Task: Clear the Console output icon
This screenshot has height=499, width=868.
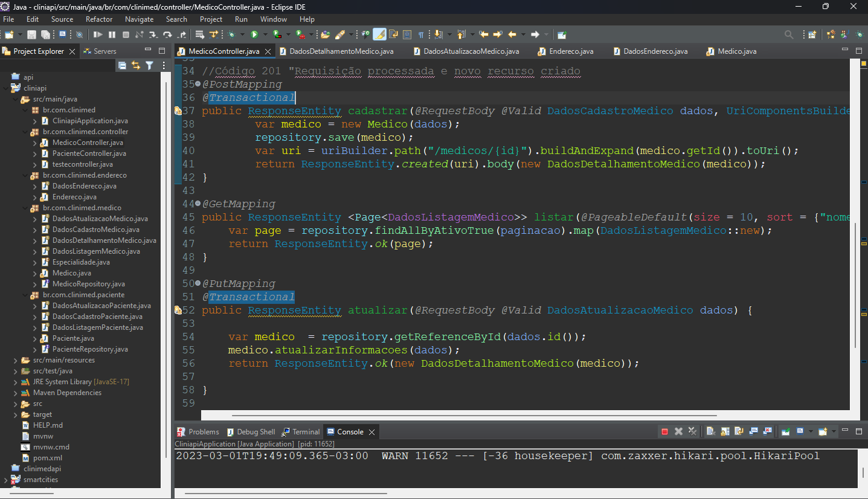Action: [x=711, y=431]
